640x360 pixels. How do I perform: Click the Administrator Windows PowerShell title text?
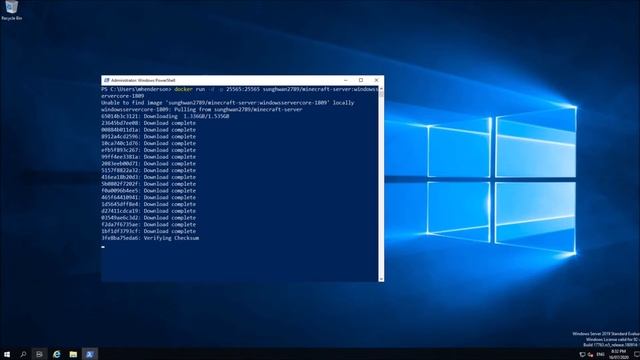(x=143, y=80)
